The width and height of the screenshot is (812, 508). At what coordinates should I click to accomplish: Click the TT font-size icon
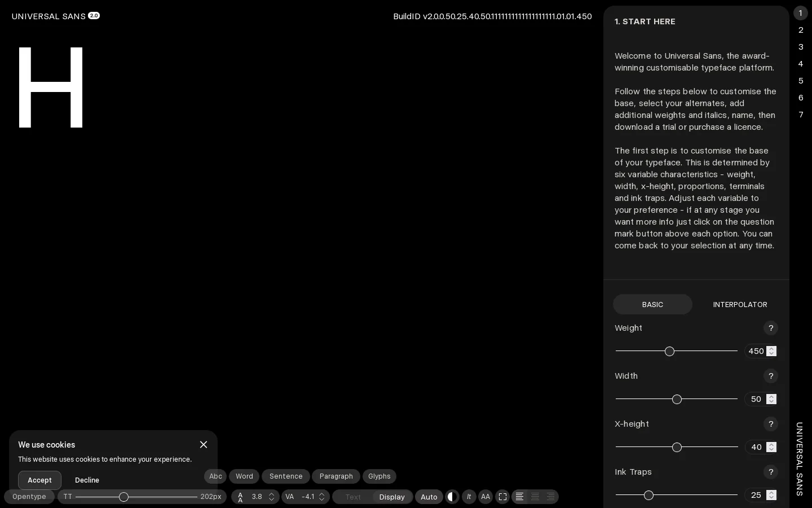point(68,497)
